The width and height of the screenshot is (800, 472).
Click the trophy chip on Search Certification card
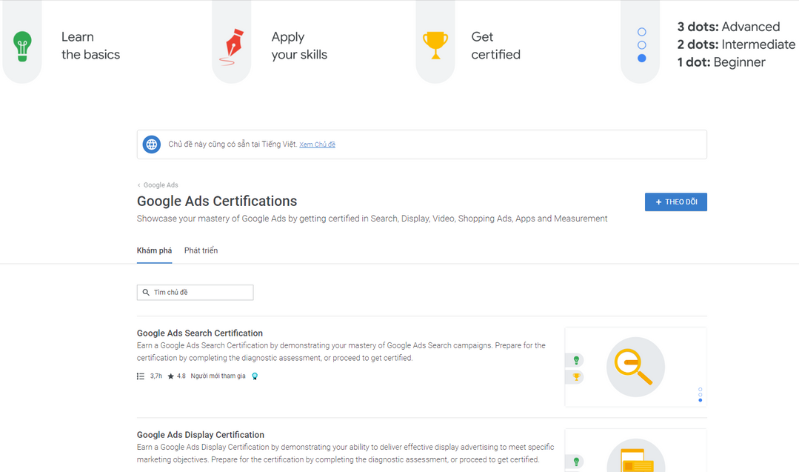point(576,377)
